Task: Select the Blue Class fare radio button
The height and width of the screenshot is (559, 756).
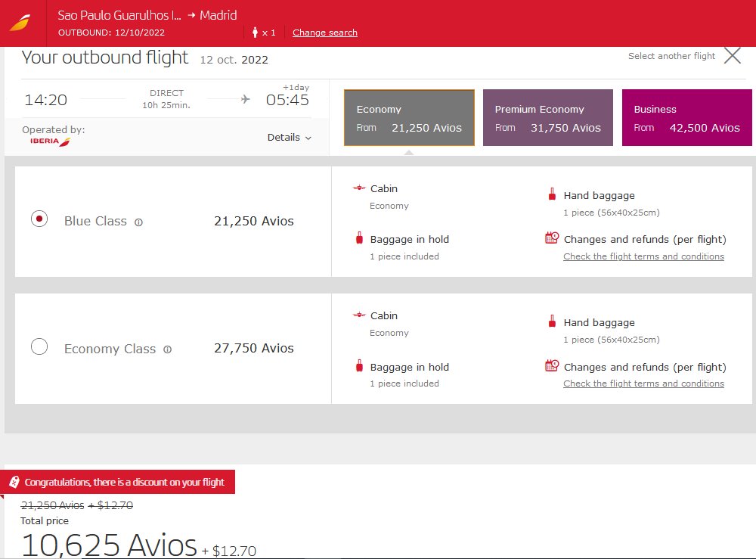Action: [x=39, y=219]
